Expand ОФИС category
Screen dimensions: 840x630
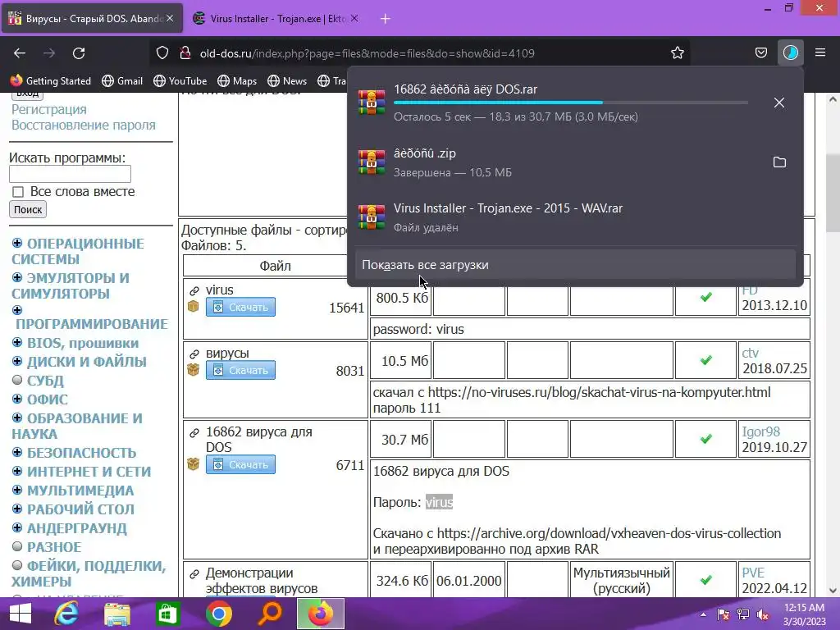(17, 399)
